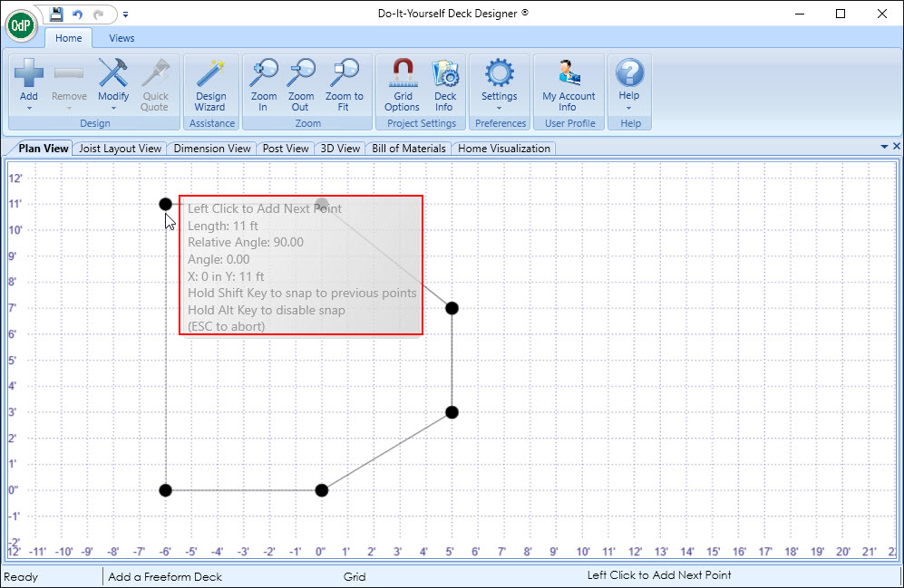Click deck point at -6', 11'
This screenshot has width=904, height=588.
(x=165, y=204)
